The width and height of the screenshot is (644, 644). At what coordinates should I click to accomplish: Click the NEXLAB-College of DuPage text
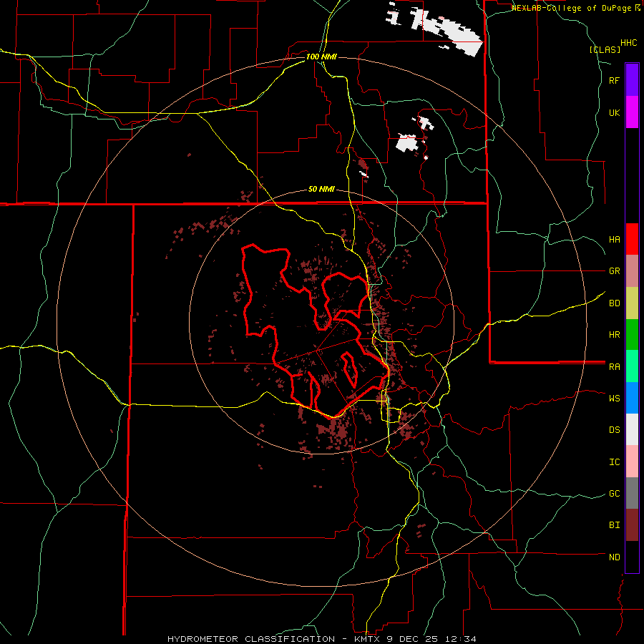[x=572, y=8]
